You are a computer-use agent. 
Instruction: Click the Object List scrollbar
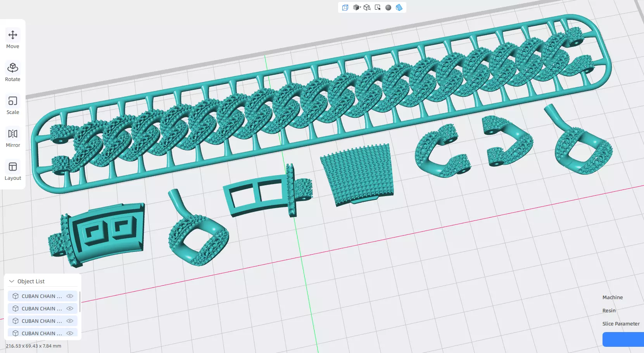point(80,302)
